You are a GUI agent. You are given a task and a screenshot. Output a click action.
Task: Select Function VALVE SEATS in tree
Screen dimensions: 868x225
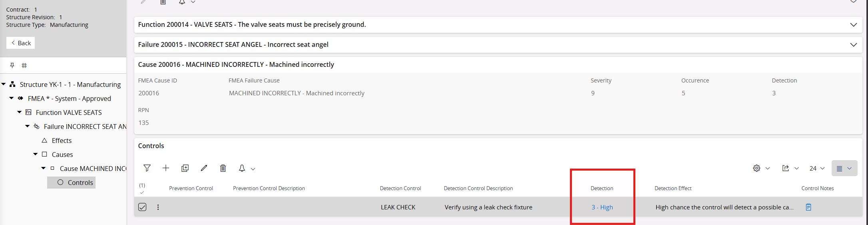tap(69, 112)
